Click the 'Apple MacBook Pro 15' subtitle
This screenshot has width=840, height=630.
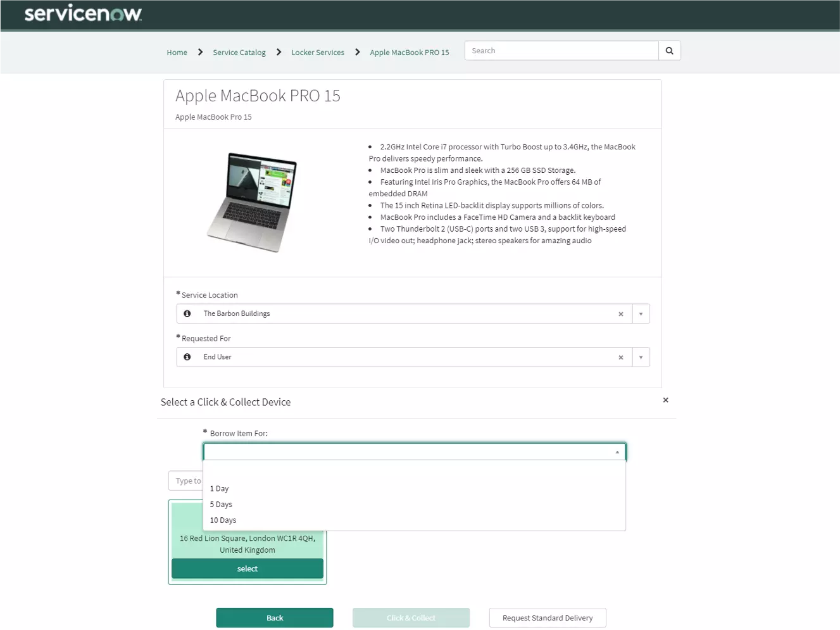coord(213,117)
